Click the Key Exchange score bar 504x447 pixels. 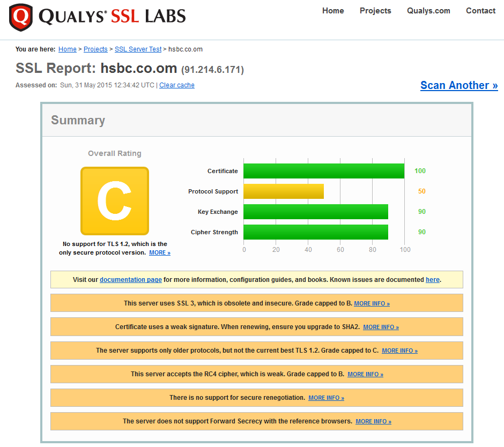(316, 212)
